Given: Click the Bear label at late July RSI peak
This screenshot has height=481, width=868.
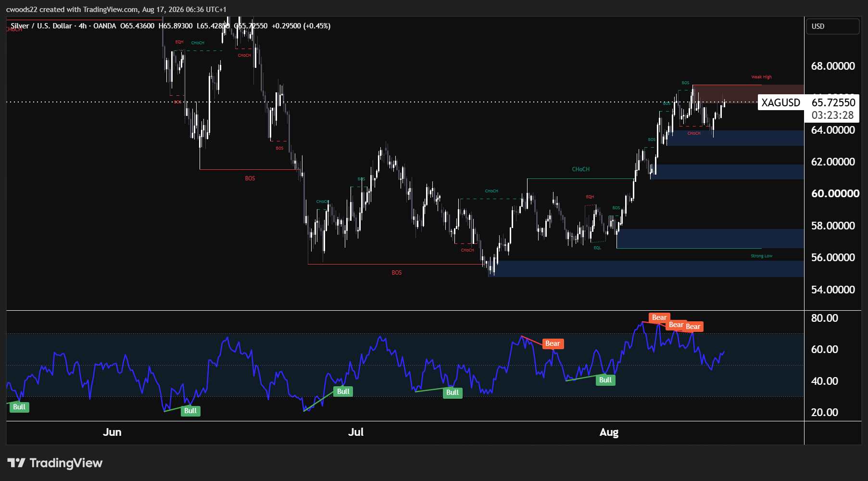Looking at the screenshot, I should (x=553, y=343).
